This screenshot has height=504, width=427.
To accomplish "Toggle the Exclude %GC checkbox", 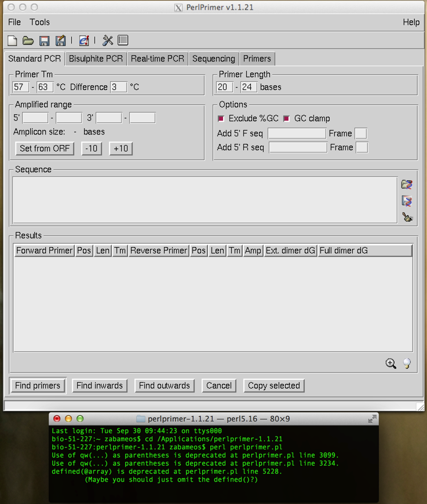I will click(221, 119).
